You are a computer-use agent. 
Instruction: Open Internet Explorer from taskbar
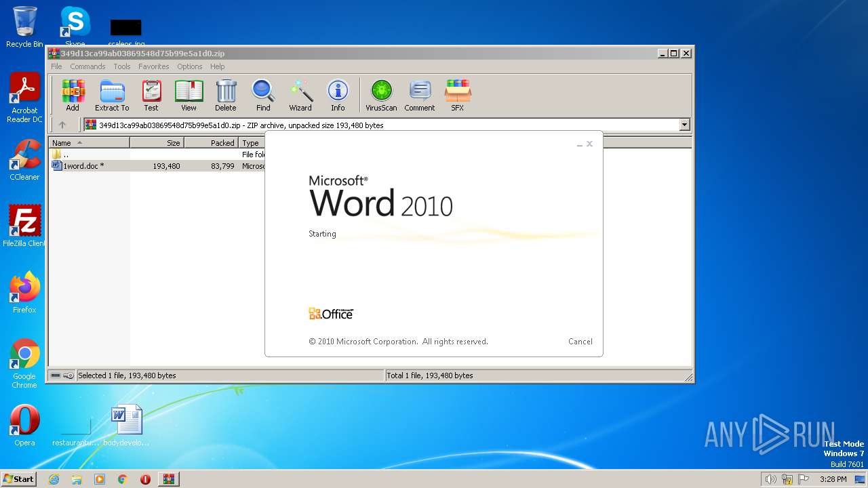click(x=54, y=479)
